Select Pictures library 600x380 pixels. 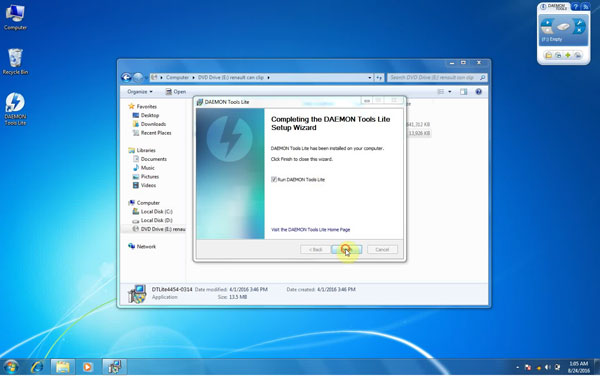(x=150, y=177)
